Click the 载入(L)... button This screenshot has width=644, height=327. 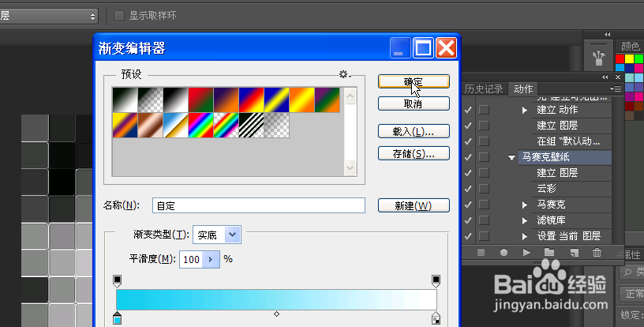pos(414,131)
